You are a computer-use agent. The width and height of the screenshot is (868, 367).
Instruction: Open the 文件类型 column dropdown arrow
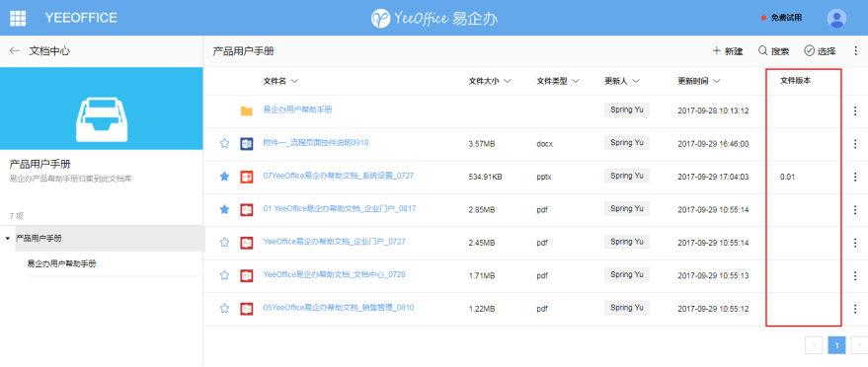[x=575, y=81]
